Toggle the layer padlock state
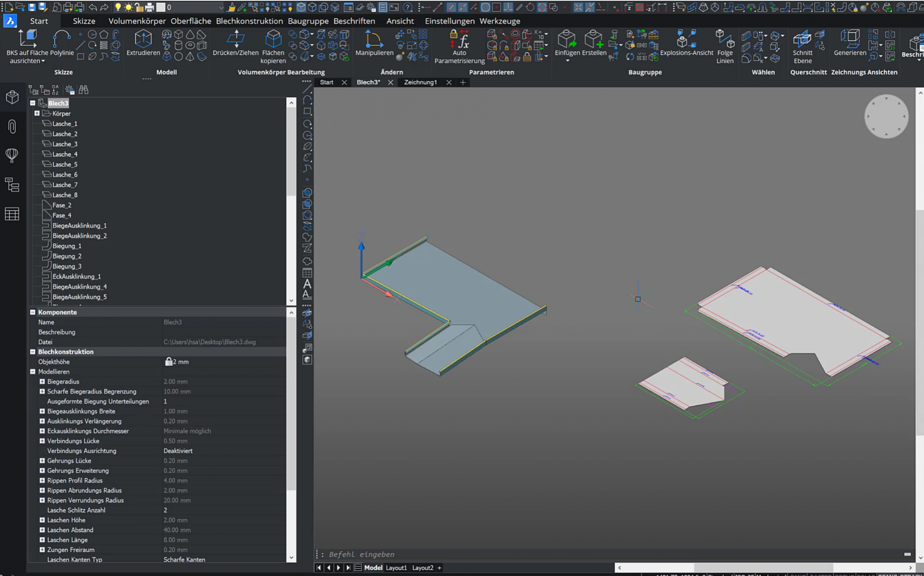924x576 pixels. tap(139, 7)
